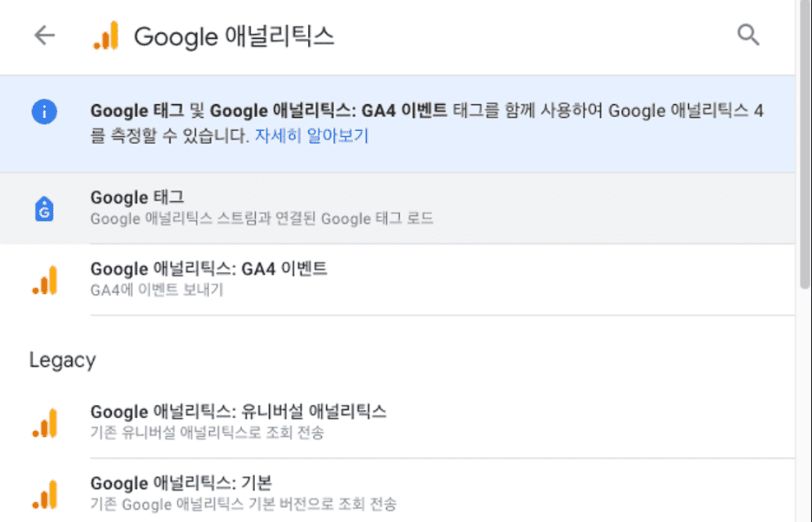Click description 'GA4에 이벤트 보내기'
The width and height of the screenshot is (812, 522).
[156, 290]
